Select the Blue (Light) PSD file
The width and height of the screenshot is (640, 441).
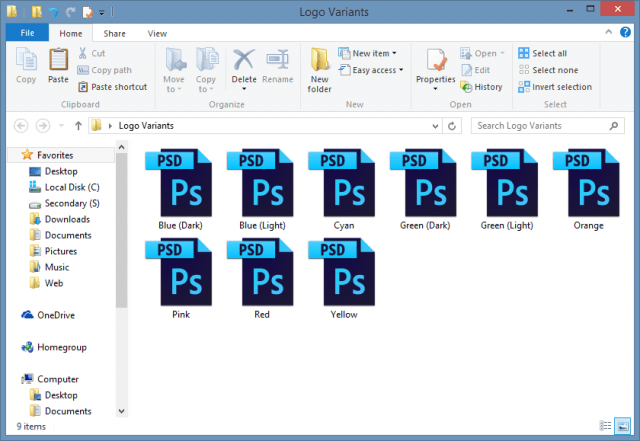[261, 190]
